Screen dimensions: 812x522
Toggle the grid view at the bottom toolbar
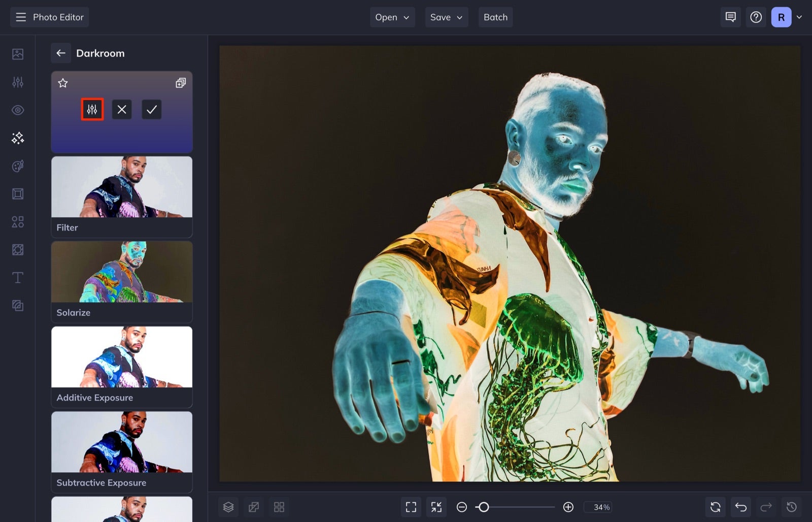(279, 507)
